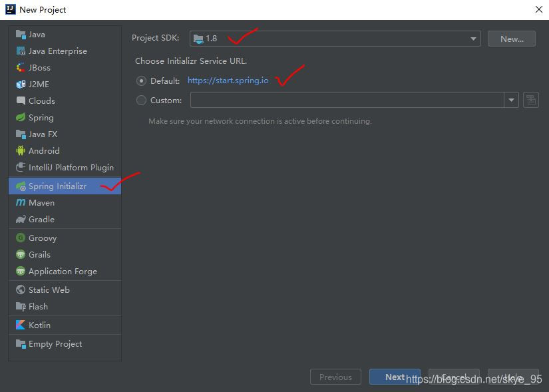This screenshot has height=392, width=549.
Task: Expand the Custom URL history dropdown arrow
Action: coord(511,100)
